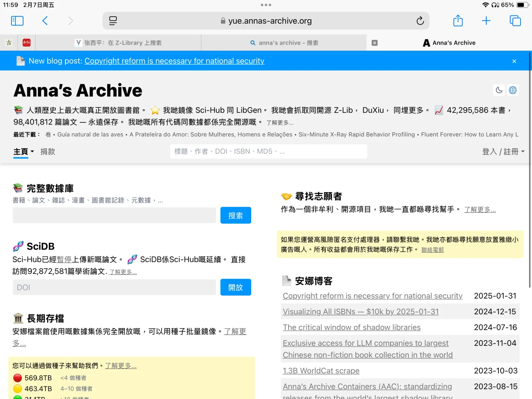Open SciDB 了解更多 link

tap(123, 272)
